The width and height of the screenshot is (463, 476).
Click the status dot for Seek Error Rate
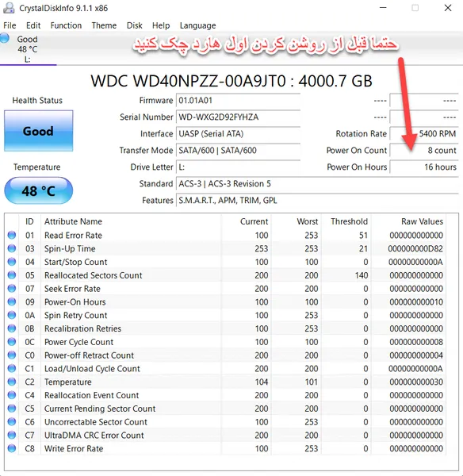[12, 289]
